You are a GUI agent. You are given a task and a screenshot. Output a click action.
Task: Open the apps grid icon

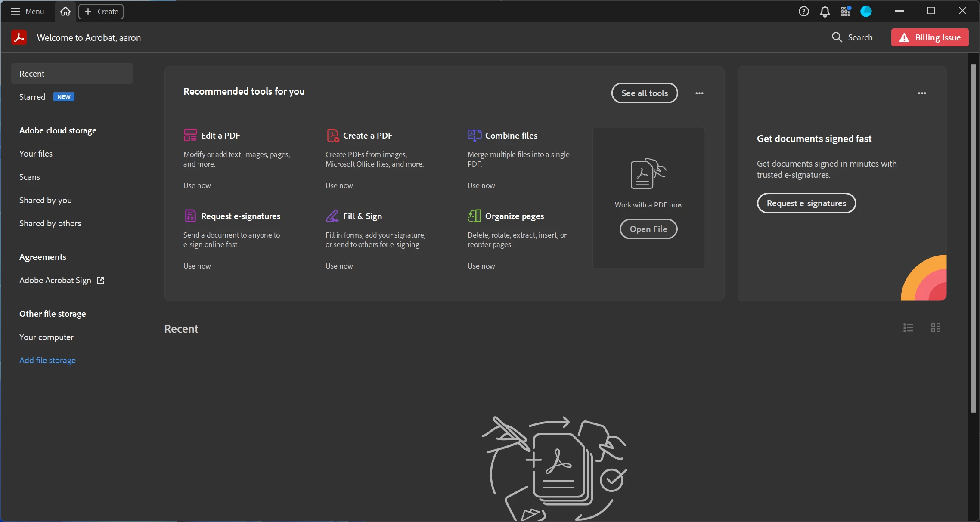[x=846, y=12]
